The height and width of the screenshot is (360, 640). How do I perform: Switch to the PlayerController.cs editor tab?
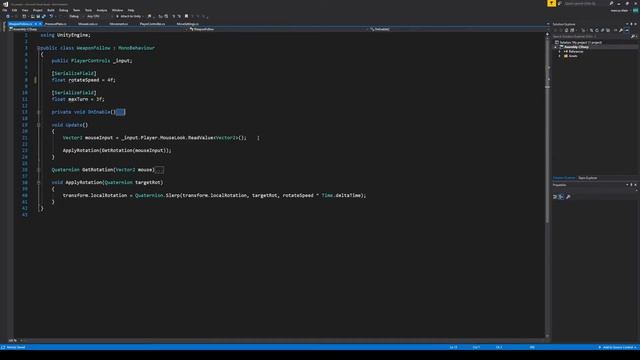tap(152, 24)
